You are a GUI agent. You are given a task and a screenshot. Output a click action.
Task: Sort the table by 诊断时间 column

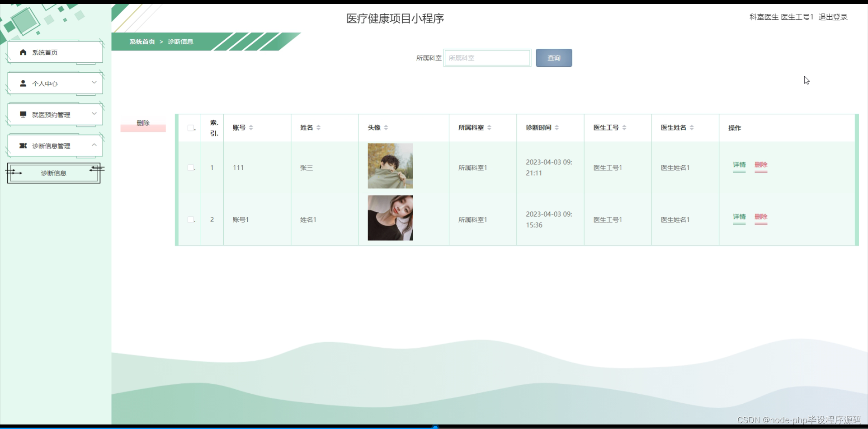point(557,127)
